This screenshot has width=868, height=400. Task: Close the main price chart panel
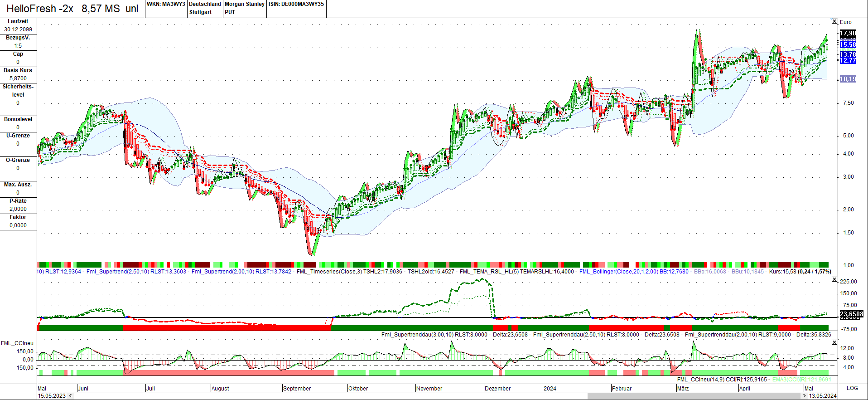pyautogui.click(x=834, y=21)
